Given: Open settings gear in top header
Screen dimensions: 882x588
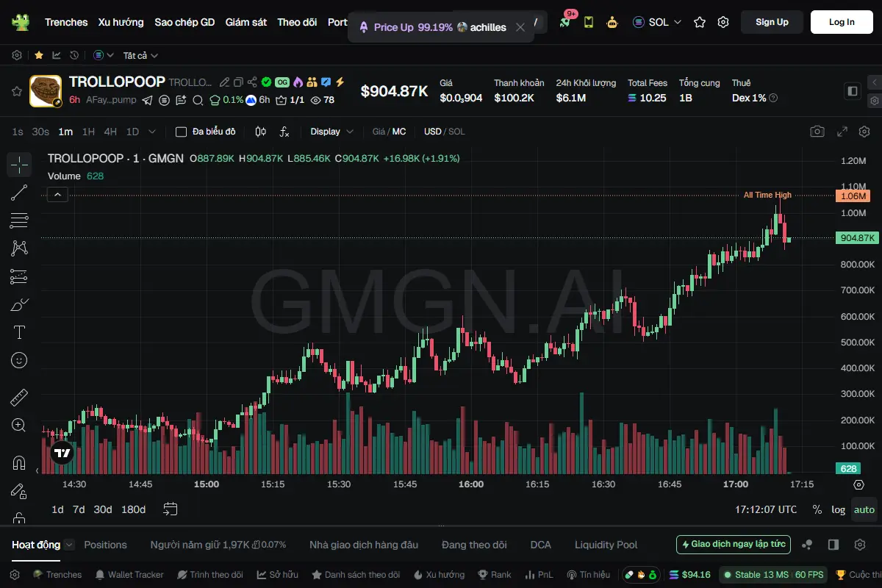Looking at the screenshot, I should [x=723, y=22].
